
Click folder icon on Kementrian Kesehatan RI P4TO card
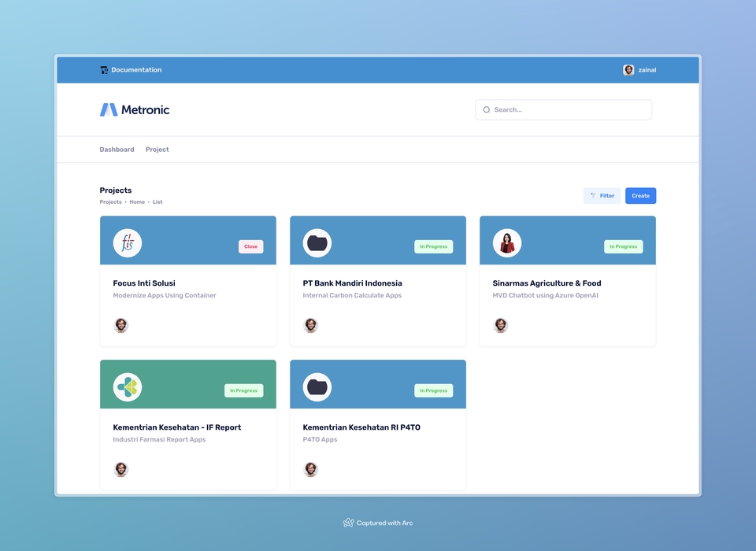pyautogui.click(x=317, y=387)
